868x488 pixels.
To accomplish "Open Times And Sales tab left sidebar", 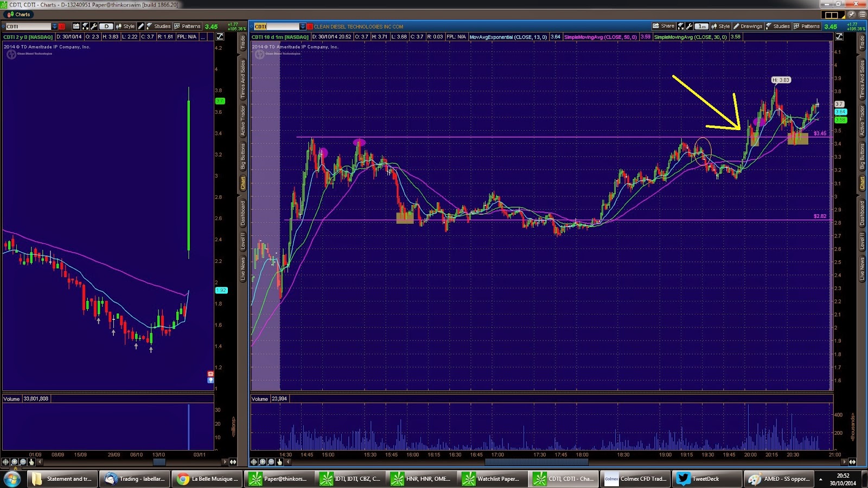I will tap(243, 79).
